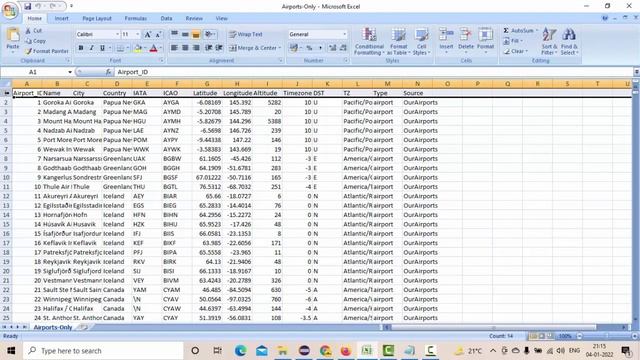
Task: Toggle Bold formatting
Action: click(x=81, y=48)
